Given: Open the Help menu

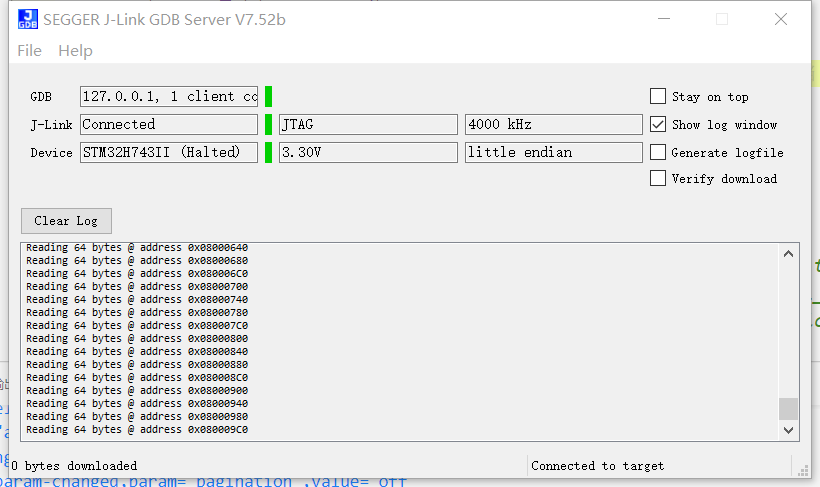Looking at the screenshot, I should [x=75, y=51].
